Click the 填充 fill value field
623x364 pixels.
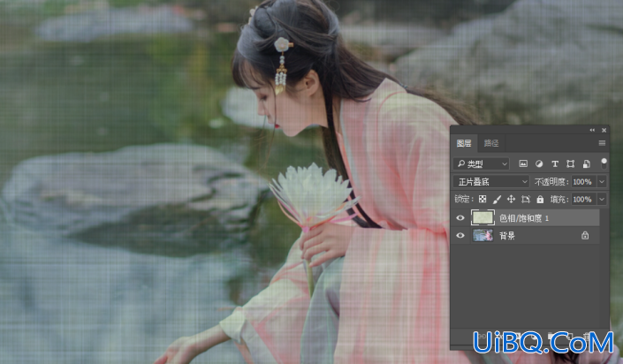coord(583,199)
